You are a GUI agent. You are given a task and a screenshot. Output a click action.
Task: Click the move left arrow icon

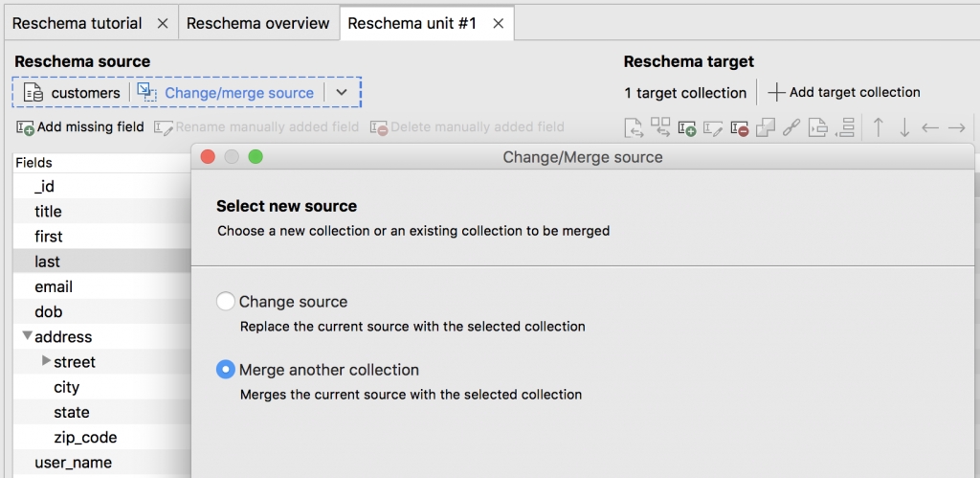930,127
